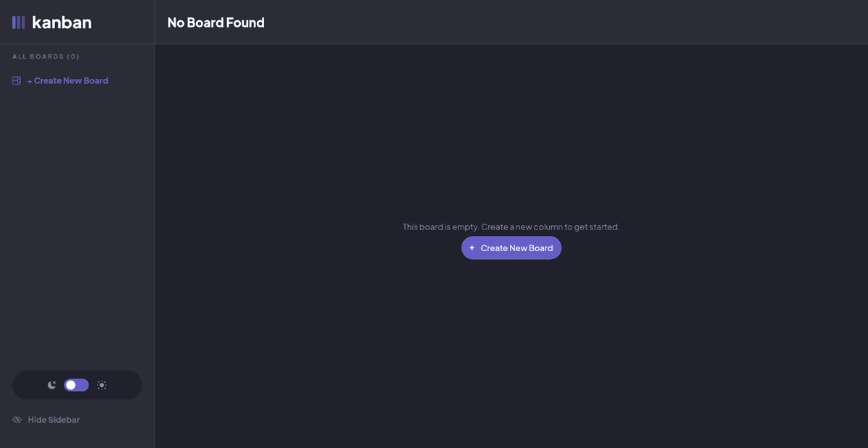Click the plus sign in sidebar Create New Board
868x448 pixels.
click(30, 81)
